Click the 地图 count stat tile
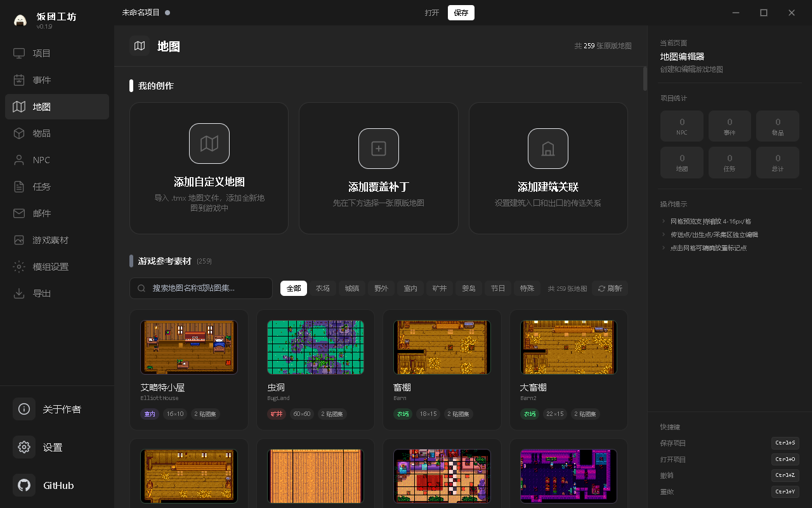Viewport: 812px width, 508px height. 682,163
